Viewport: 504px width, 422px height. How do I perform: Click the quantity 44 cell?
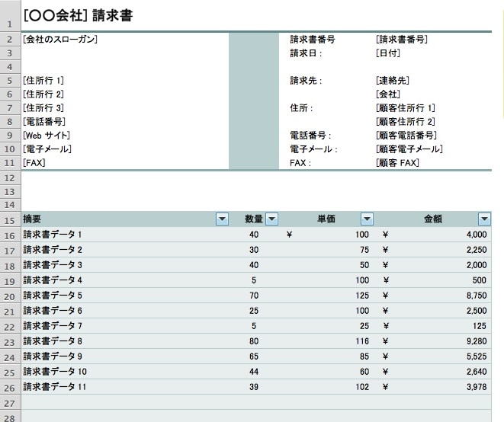pos(254,372)
